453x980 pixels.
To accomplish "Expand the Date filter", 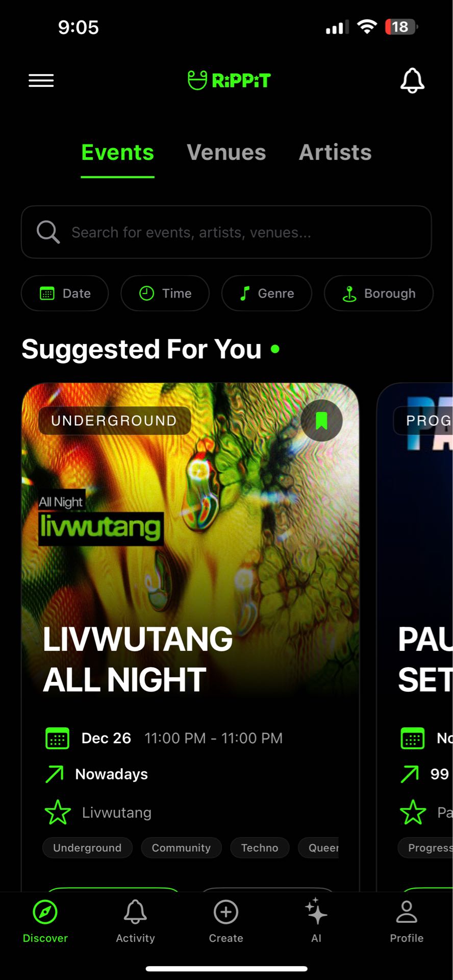I will pos(65,293).
